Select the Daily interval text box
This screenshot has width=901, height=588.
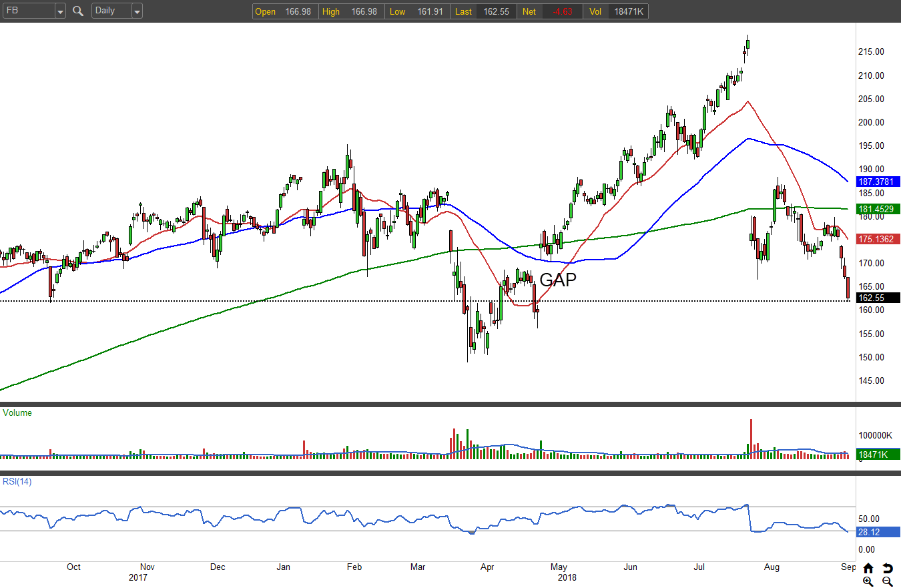[110, 11]
